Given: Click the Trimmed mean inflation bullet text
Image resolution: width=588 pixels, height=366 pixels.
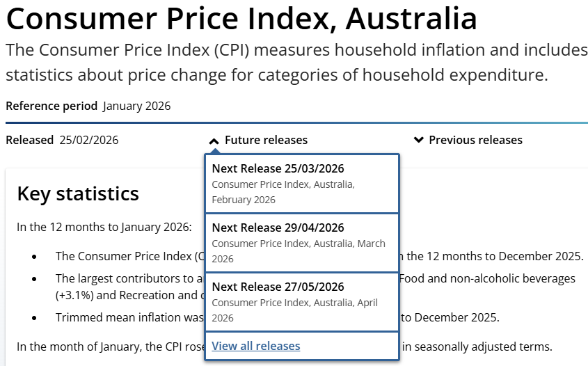Looking at the screenshot, I should [x=129, y=317].
